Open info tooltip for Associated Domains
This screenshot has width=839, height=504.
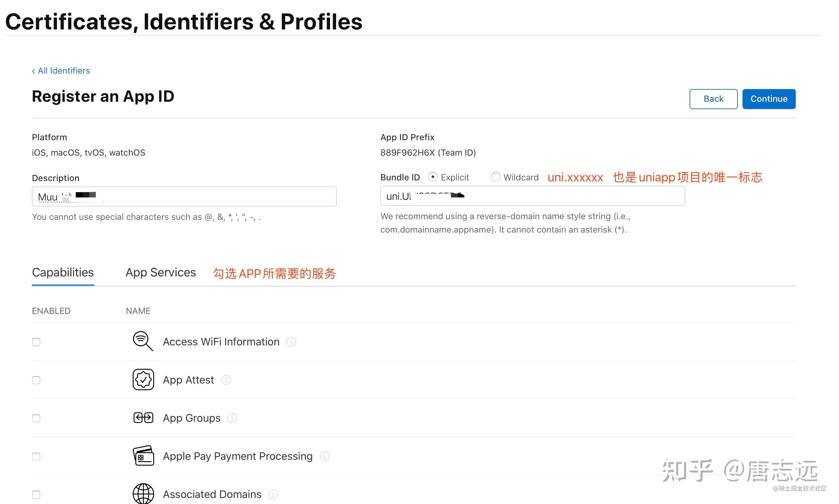click(273, 494)
